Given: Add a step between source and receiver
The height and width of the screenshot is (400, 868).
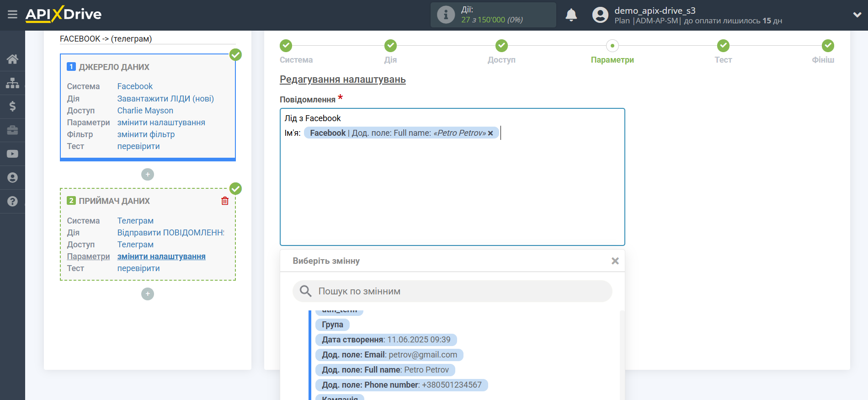Looking at the screenshot, I should [x=148, y=174].
